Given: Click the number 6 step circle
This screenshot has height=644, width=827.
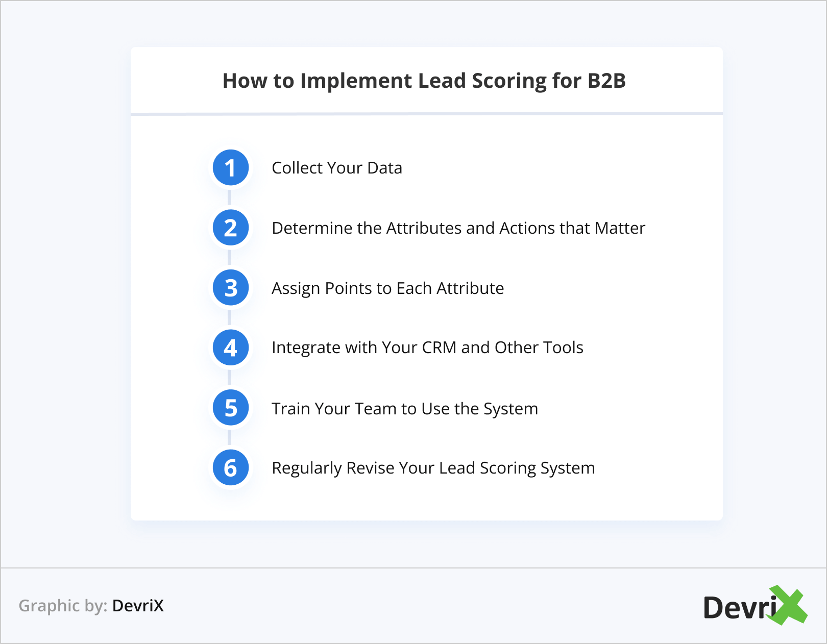Looking at the screenshot, I should coord(231,467).
